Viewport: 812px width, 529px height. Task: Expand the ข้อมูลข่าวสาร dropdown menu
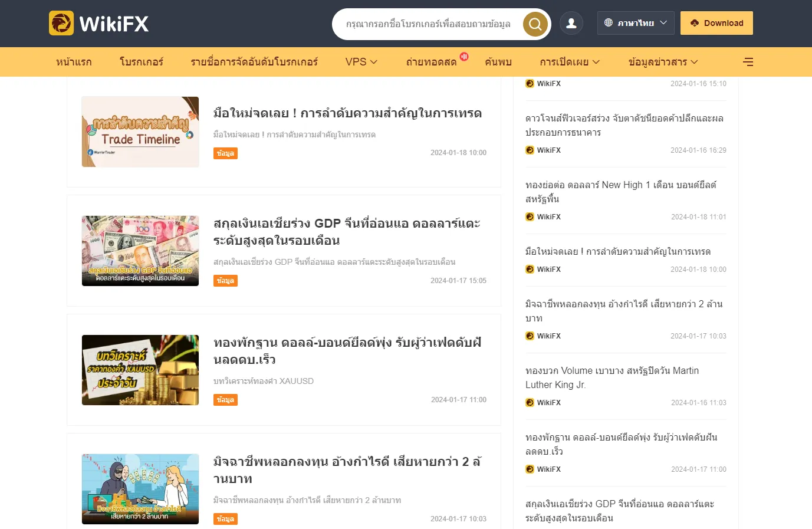[663, 62]
